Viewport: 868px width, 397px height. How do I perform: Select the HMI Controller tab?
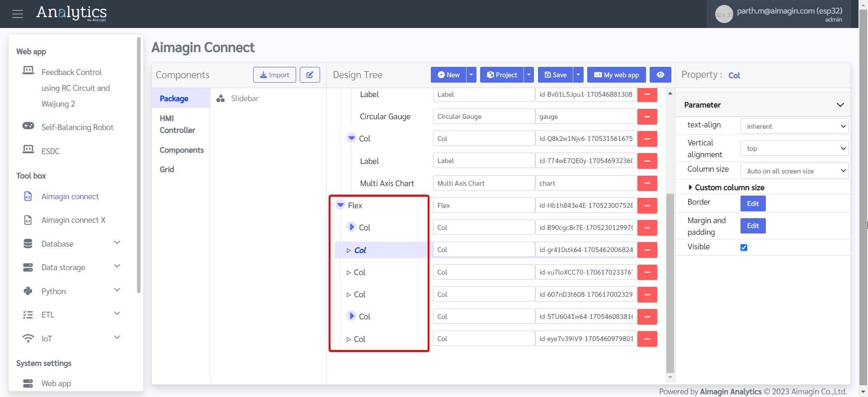tap(180, 124)
